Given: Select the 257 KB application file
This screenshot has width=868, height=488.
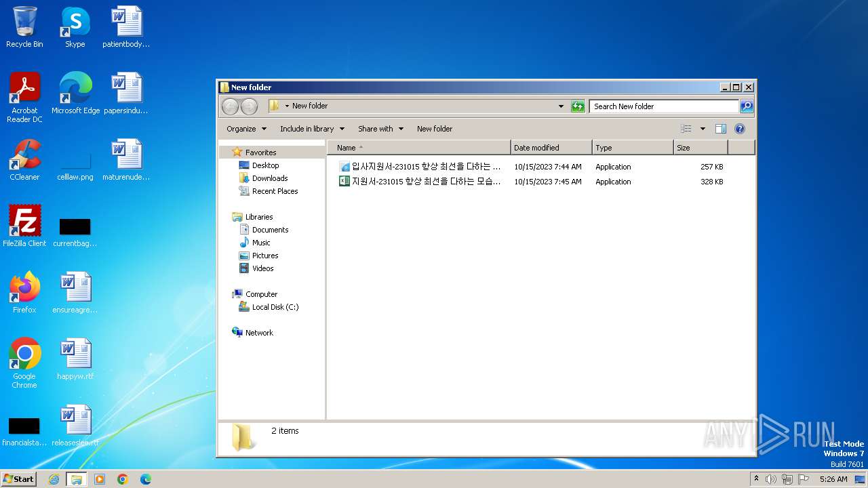Looking at the screenshot, I should 531,167.
